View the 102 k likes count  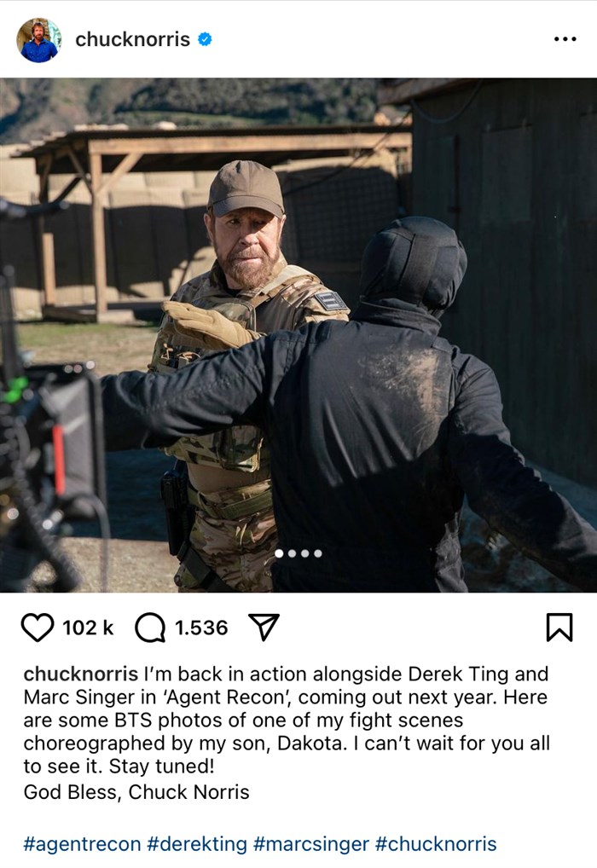(x=88, y=628)
